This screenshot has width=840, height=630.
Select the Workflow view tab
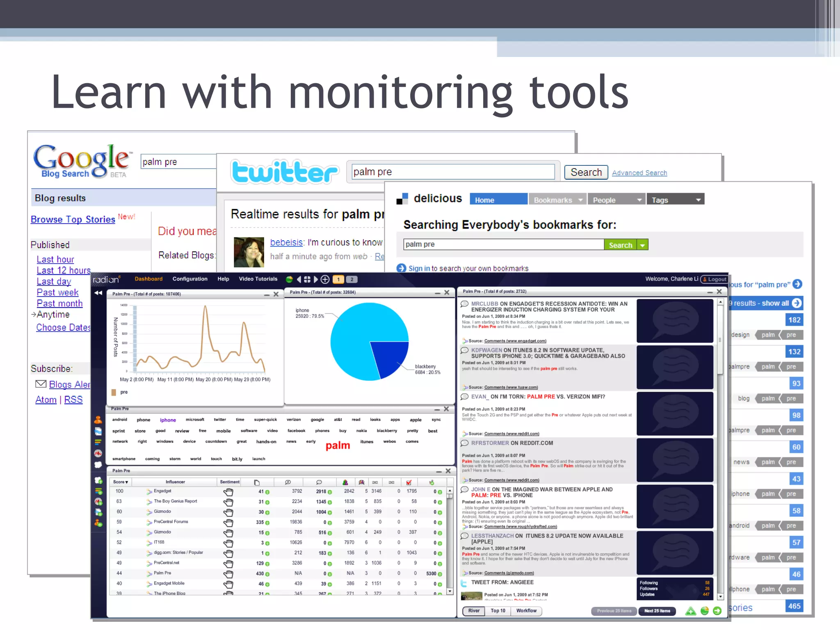click(526, 611)
